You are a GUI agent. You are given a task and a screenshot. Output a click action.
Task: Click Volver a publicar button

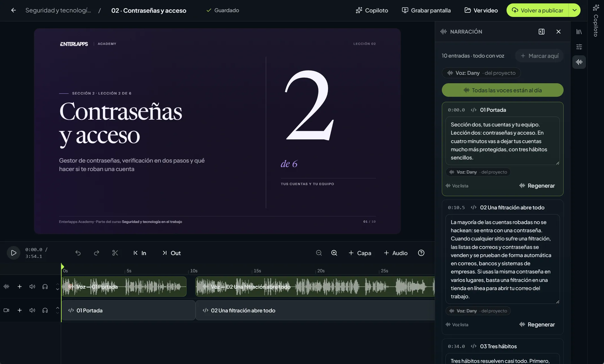coord(538,10)
